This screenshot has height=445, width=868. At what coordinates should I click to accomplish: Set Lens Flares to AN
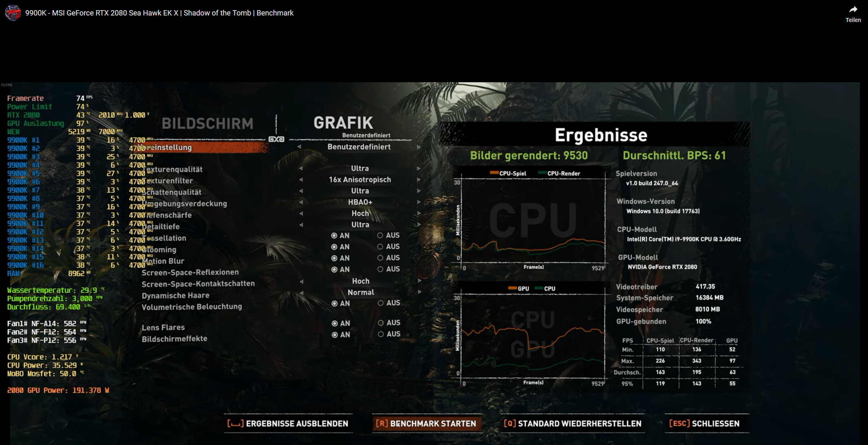click(x=341, y=323)
